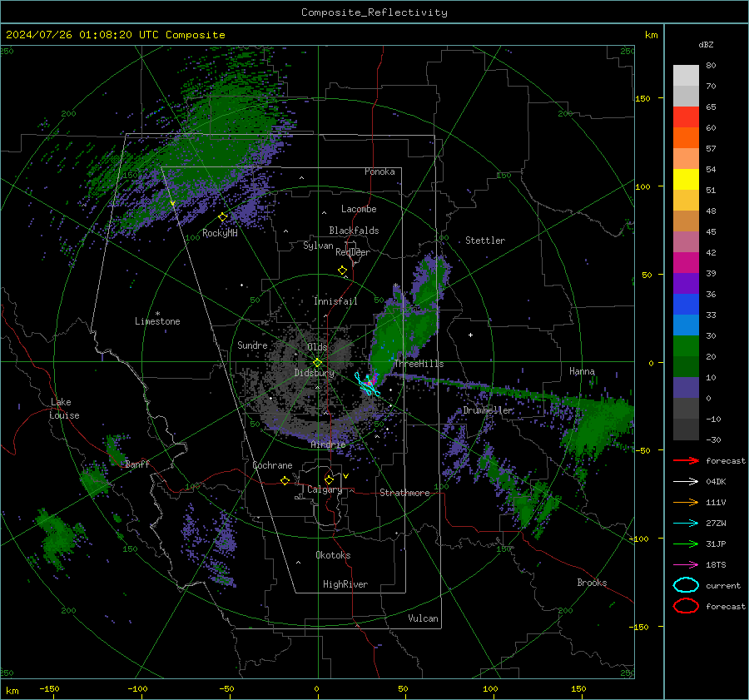Click the yellow V marker right of Calgary diamond

tap(345, 476)
